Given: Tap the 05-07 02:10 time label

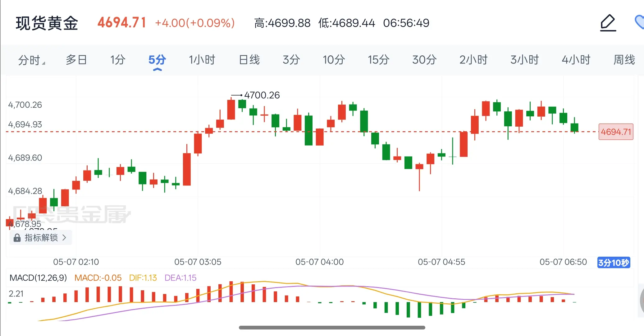Looking at the screenshot, I should click(x=76, y=262).
